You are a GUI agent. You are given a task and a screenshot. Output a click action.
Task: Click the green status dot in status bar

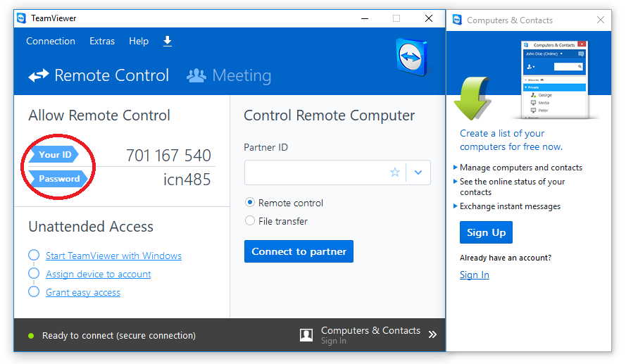tap(31, 336)
